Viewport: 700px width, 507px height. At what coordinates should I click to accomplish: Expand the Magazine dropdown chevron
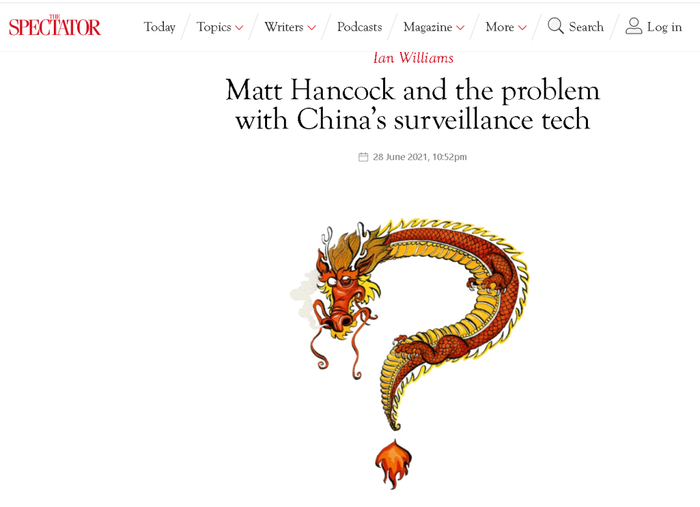pyautogui.click(x=460, y=28)
